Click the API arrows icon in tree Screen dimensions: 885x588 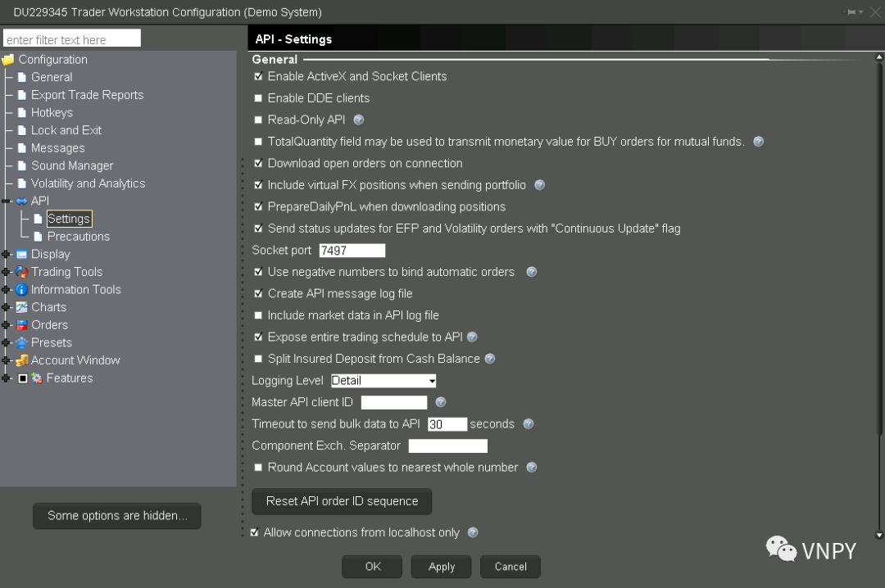coord(21,201)
